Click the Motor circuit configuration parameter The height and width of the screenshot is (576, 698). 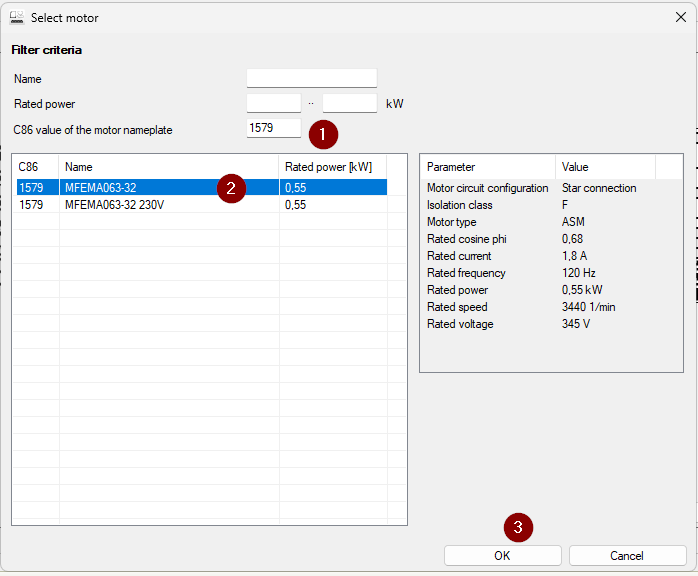[487, 188]
